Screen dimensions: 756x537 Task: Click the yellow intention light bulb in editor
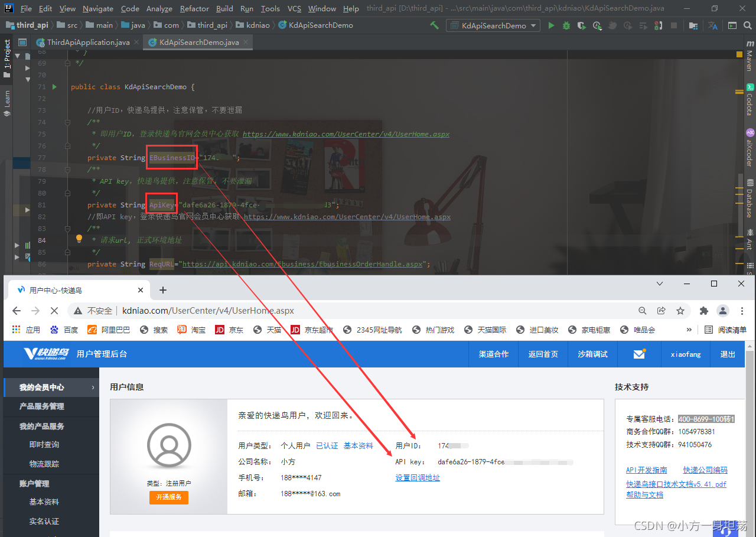[x=79, y=239]
